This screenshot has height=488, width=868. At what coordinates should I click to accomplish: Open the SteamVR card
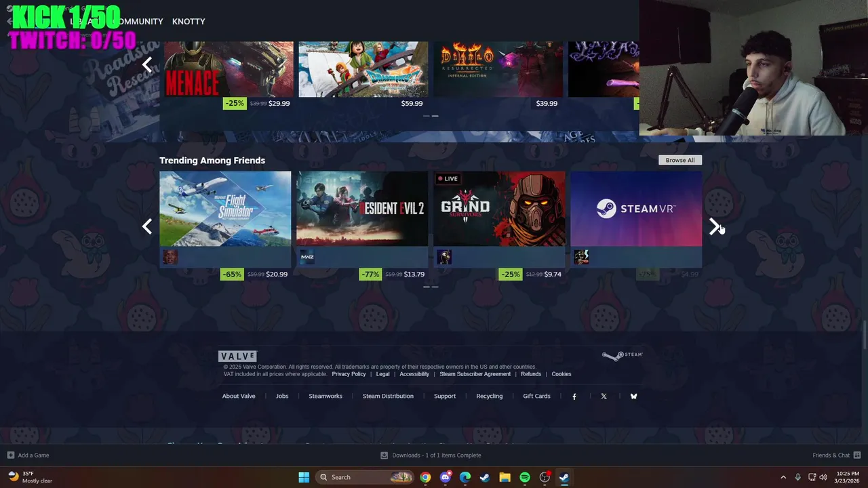[x=636, y=209]
